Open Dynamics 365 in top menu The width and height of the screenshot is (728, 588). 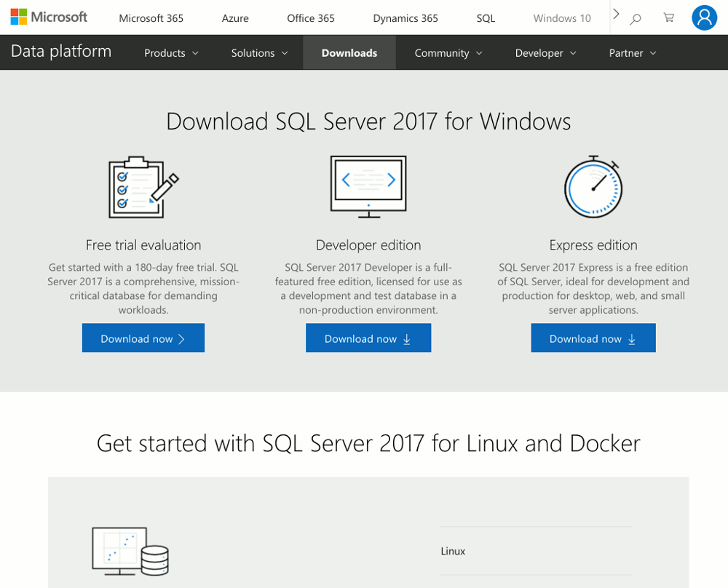click(x=405, y=18)
